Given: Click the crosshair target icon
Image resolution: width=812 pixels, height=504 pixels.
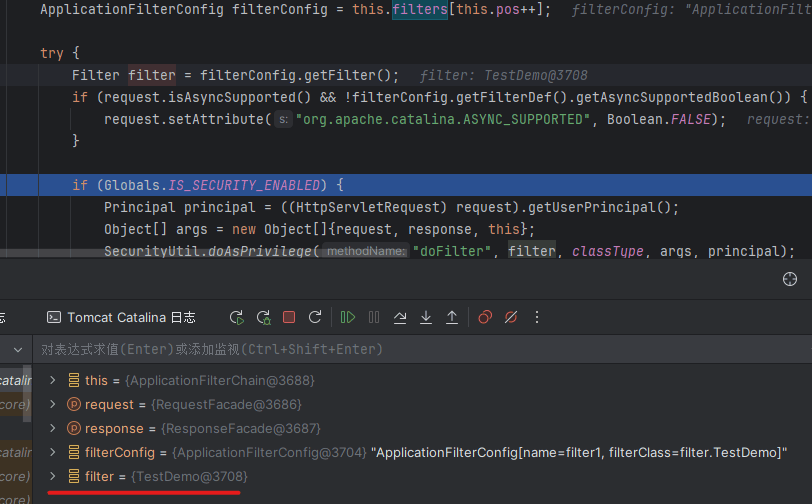Looking at the screenshot, I should (x=789, y=279).
